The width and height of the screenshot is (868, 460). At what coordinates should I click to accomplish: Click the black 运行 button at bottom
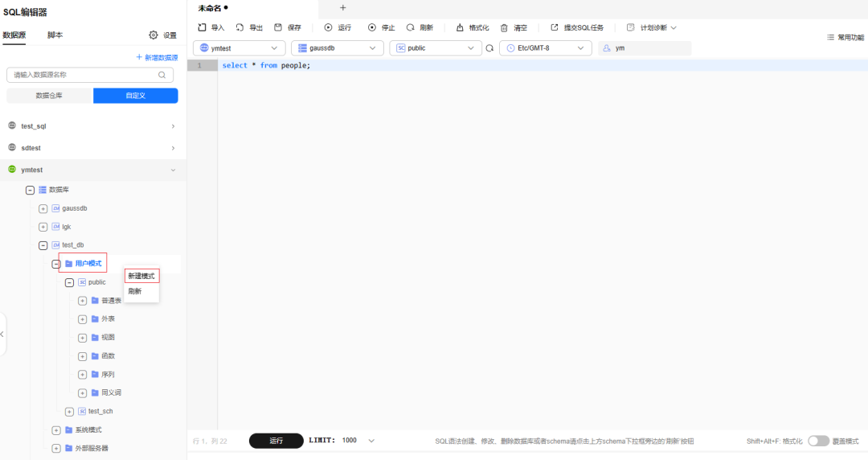tap(276, 441)
